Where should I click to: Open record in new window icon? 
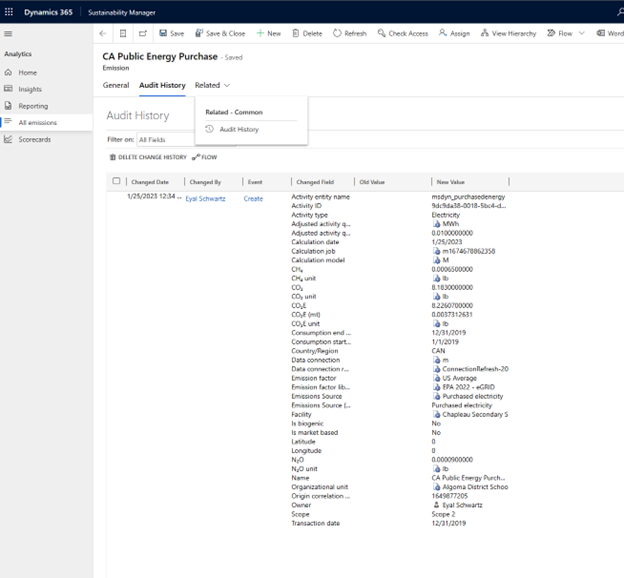pos(143,33)
